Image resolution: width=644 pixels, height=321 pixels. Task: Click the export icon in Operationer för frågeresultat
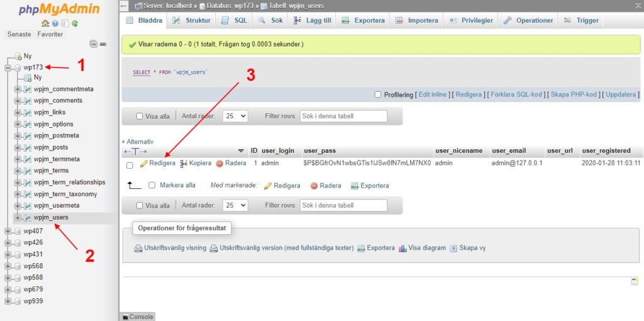click(361, 248)
